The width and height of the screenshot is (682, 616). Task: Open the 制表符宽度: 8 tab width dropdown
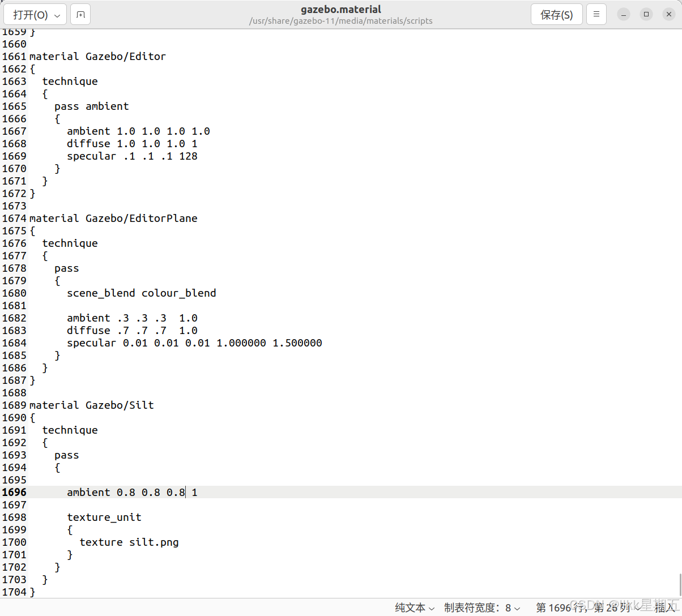[482, 608]
